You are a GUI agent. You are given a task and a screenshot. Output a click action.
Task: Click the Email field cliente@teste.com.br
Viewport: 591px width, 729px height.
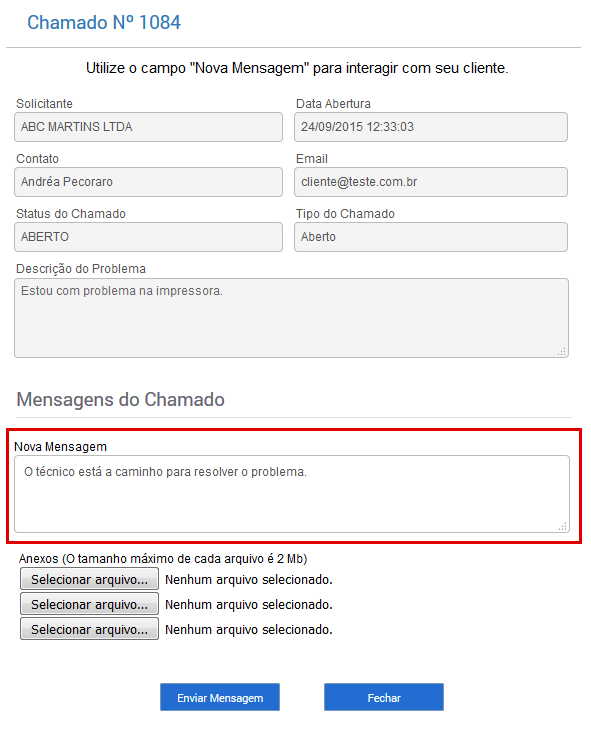coord(431,182)
